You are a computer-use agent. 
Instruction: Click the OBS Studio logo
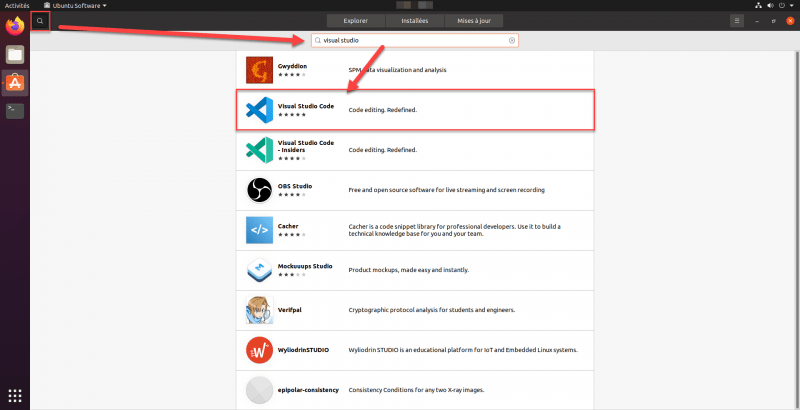[x=259, y=190]
